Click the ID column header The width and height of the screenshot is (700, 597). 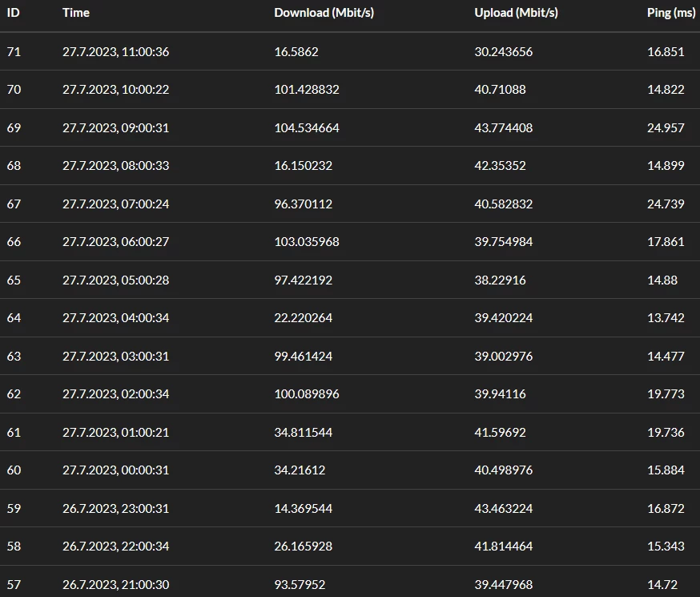click(x=14, y=13)
